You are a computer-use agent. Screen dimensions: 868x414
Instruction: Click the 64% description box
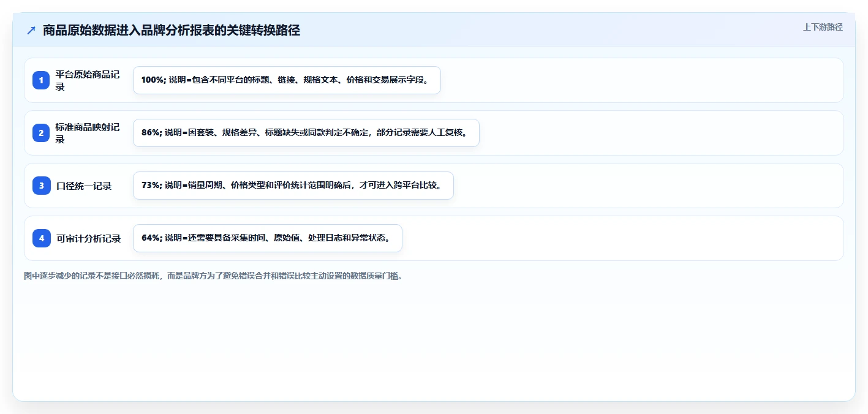click(267, 238)
